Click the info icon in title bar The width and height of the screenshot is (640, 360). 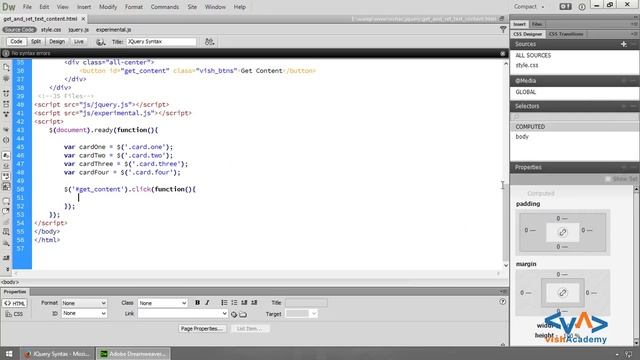(x=582, y=7)
